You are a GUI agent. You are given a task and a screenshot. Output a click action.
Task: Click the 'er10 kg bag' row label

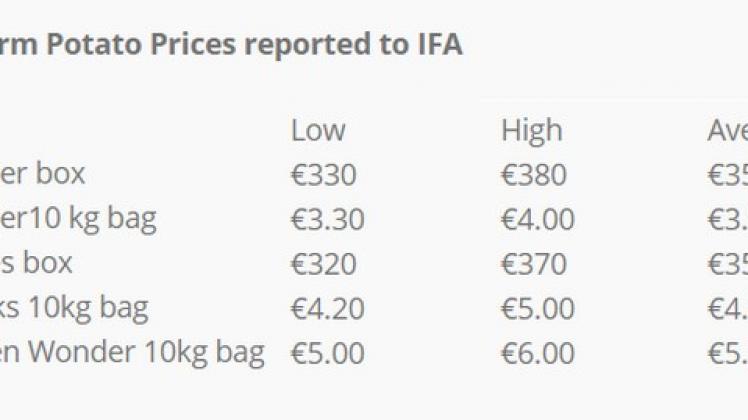78,219
